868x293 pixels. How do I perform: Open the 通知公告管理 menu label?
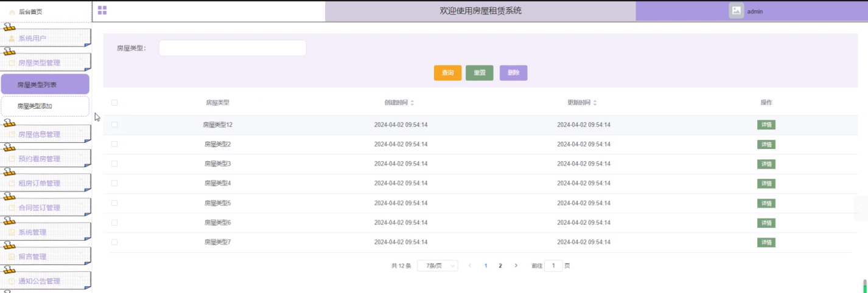pyautogui.click(x=40, y=281)
